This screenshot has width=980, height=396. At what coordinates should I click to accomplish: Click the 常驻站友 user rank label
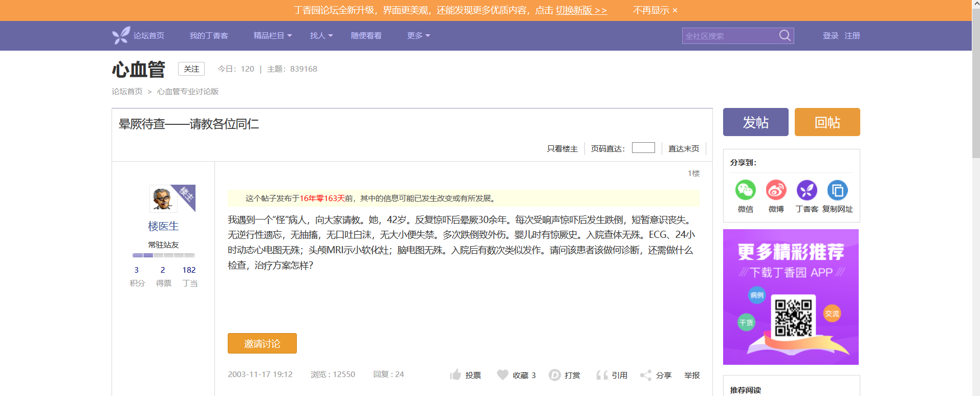tap(163, 245)
